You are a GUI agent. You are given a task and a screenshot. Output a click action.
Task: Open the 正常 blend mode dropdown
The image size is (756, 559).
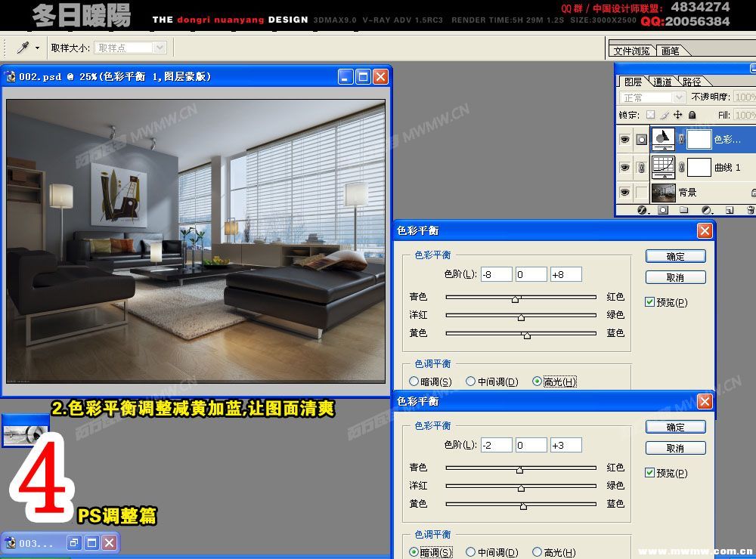[x=652, y=98]
